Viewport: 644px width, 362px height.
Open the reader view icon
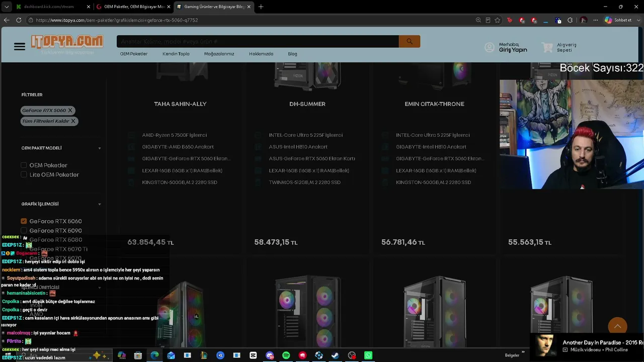click(x=488, y=20)
